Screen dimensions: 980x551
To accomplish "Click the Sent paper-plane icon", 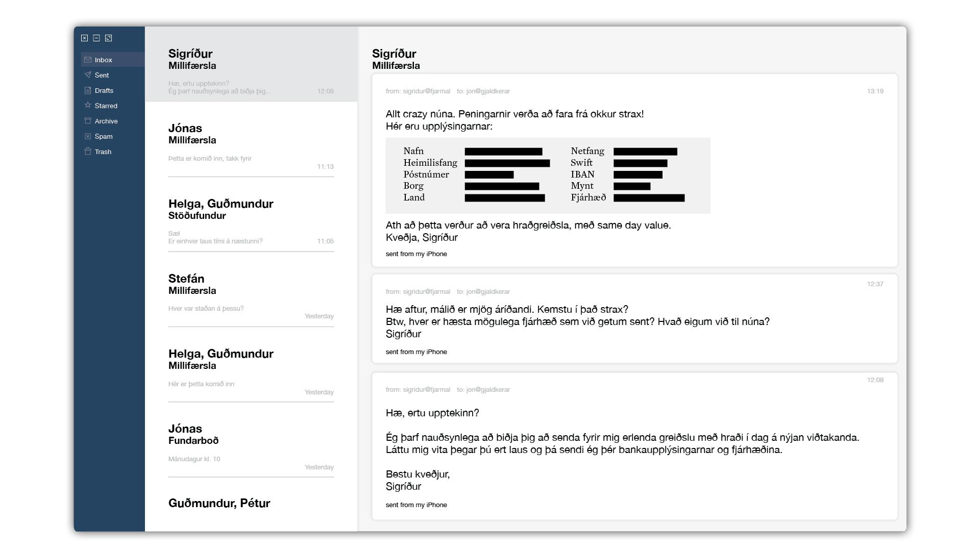I will 88,75.
